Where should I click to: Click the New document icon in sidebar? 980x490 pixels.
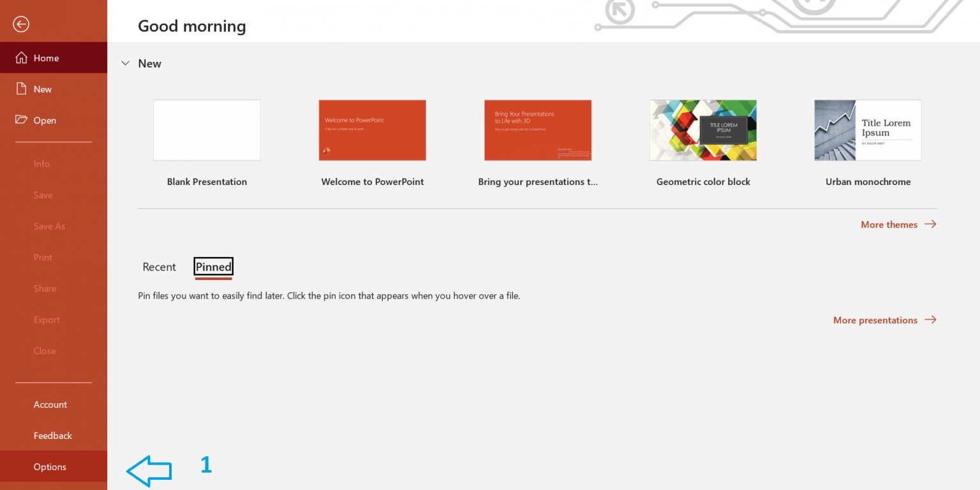pos(21,89)
